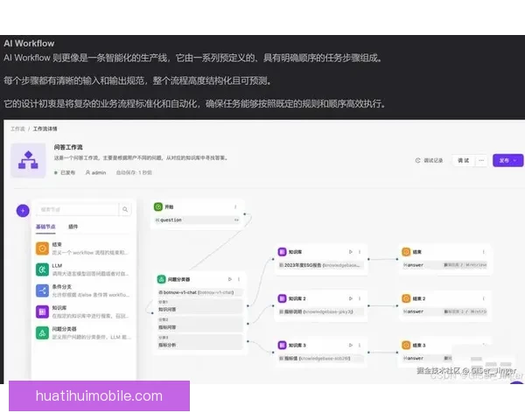This screenshot has width=525, height=420.
Task: Run the 知识库 3 node via play icon
Action: [351, 345]
